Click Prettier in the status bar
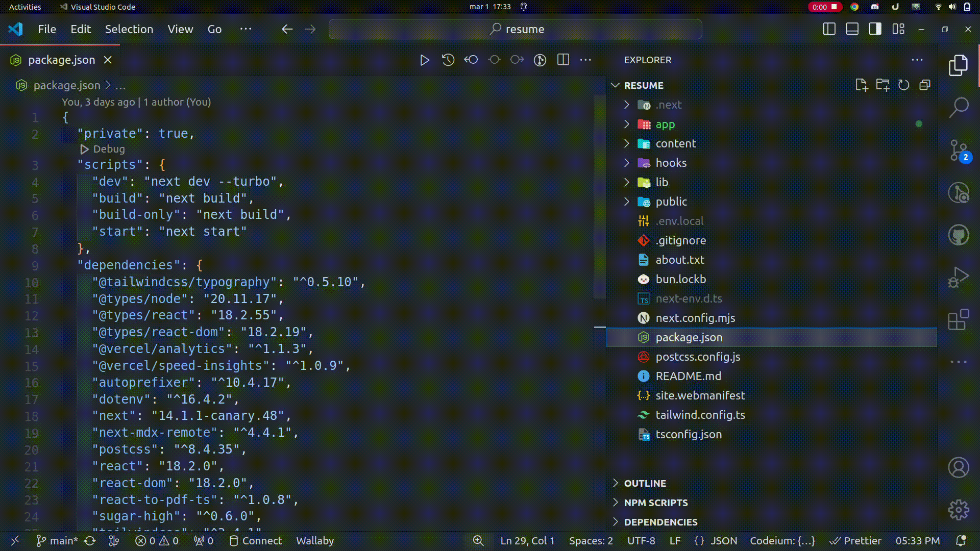 (856, 541)
